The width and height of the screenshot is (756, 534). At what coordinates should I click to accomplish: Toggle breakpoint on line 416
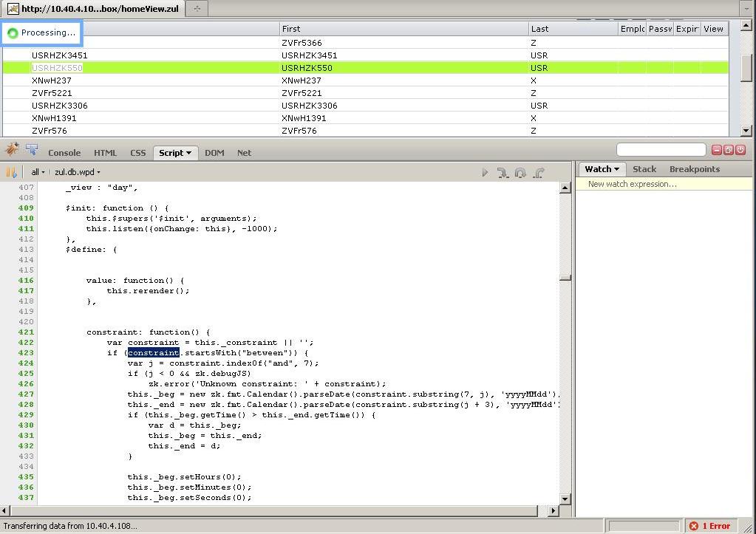pyautogui.click(x=26, y=281)
